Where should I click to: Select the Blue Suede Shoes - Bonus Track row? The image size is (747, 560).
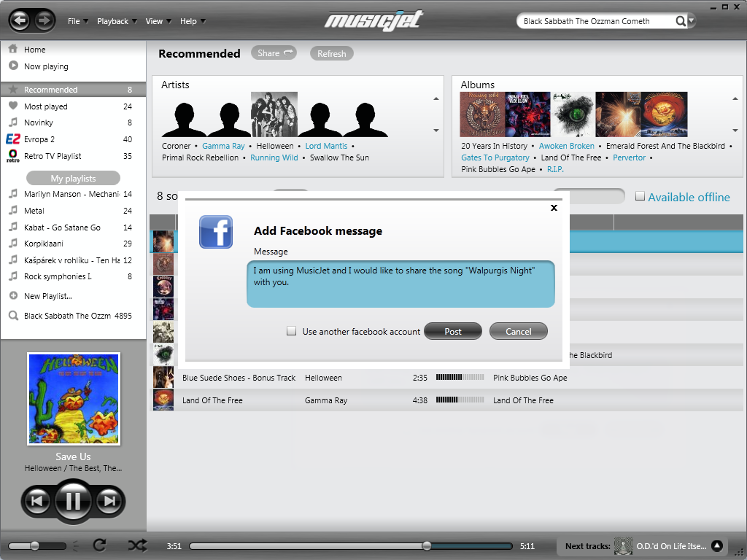[x=446, y=378]
